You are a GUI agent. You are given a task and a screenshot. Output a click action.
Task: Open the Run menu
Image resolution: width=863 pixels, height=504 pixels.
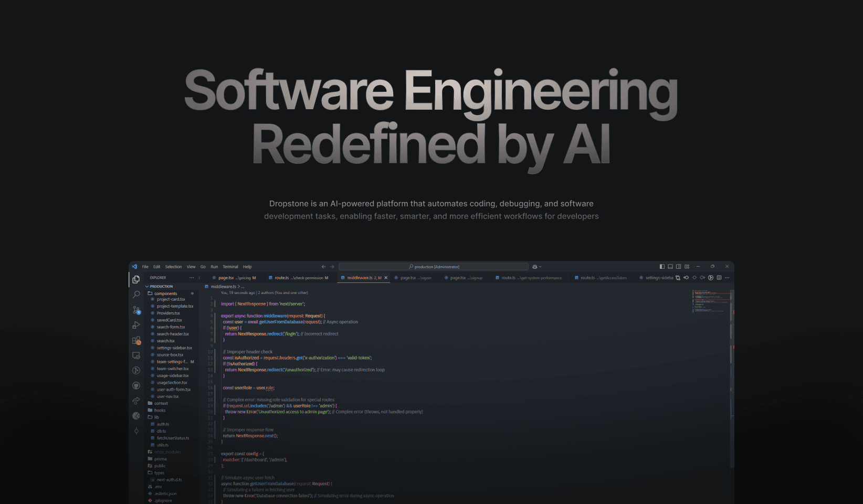(x=214, y=267)
